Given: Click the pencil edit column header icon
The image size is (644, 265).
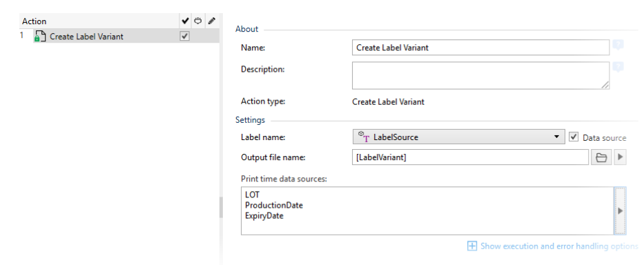Looking at the screenshot, I should coord(212,21).
